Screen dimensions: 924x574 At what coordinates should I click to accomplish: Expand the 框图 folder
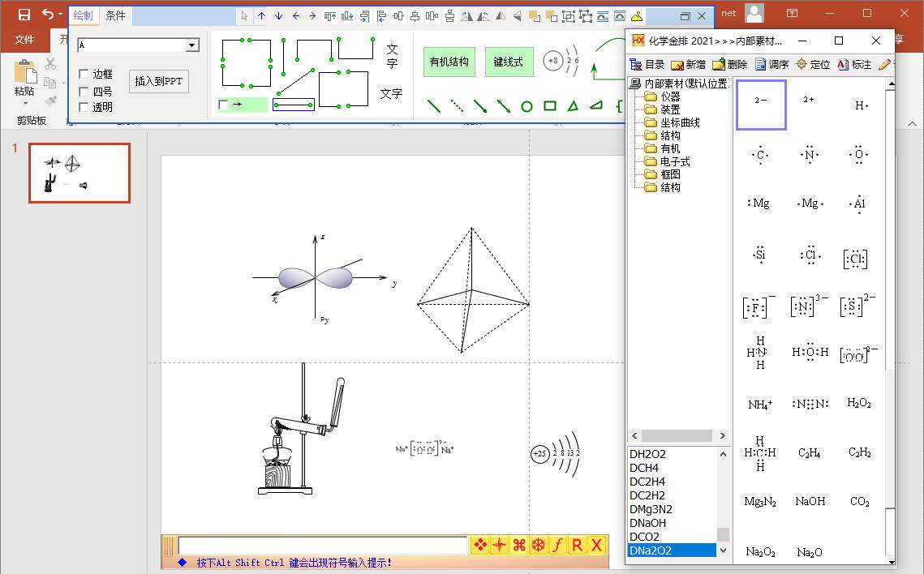[x=664, y=174]
